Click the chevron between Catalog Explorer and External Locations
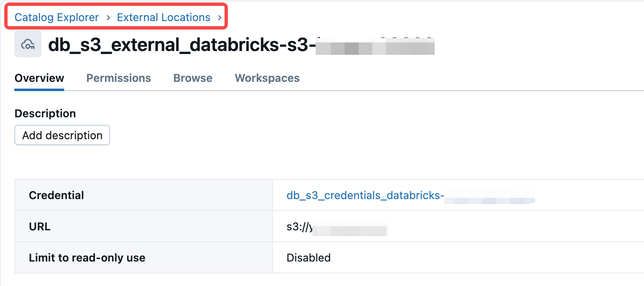 pos(106,17)
